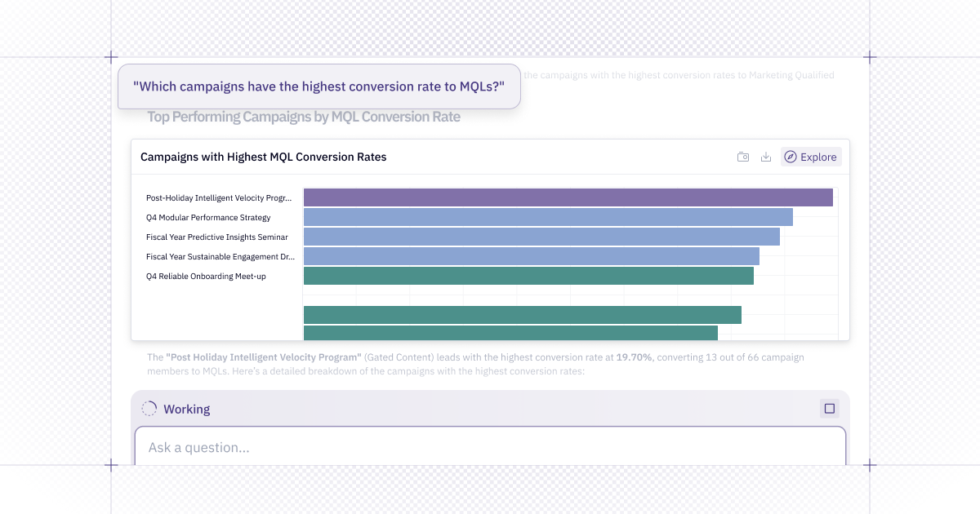Select the purple Post-Holiday Intelligent Velocity bar
The image size is (980, 514).
(x=568, y=197)
